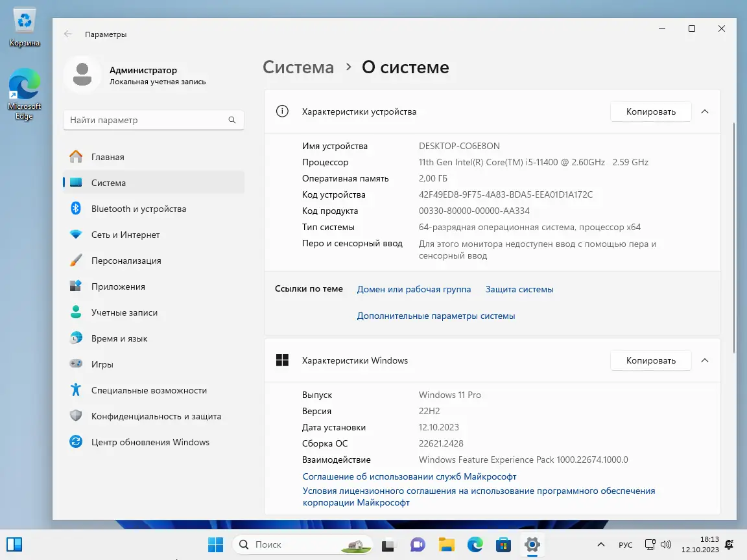Open Соглашение об использовании служб Майкрософт
This screenshot has height=560, width=747.
click(x=409, y=476)
